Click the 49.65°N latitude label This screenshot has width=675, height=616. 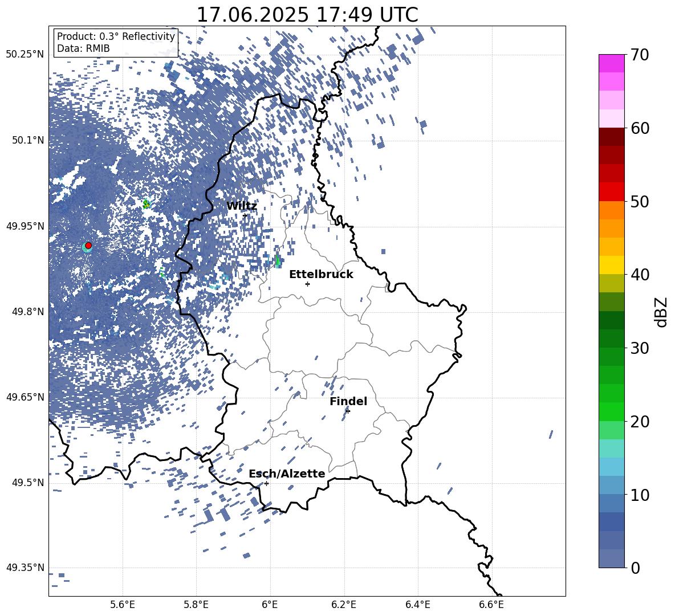pyautogui.click(x=25, y=397)
